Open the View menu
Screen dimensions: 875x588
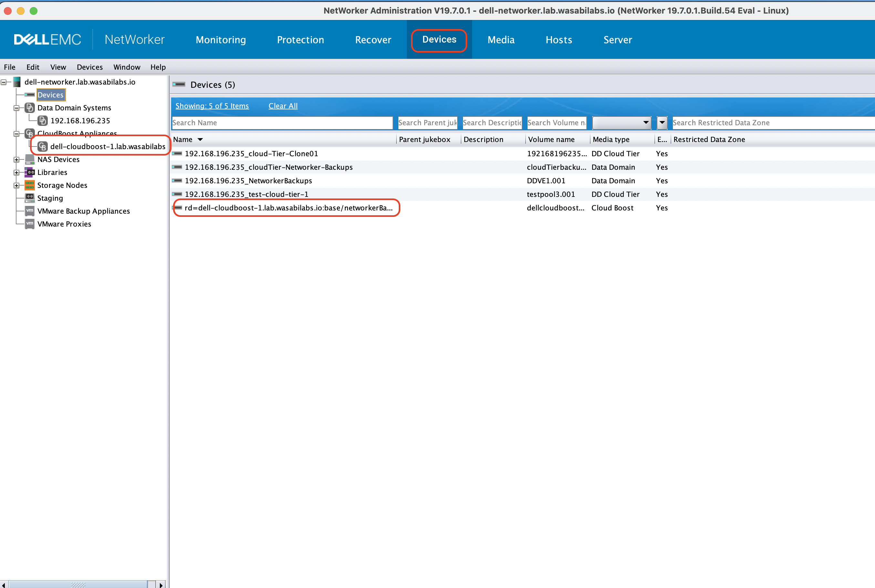58,67
